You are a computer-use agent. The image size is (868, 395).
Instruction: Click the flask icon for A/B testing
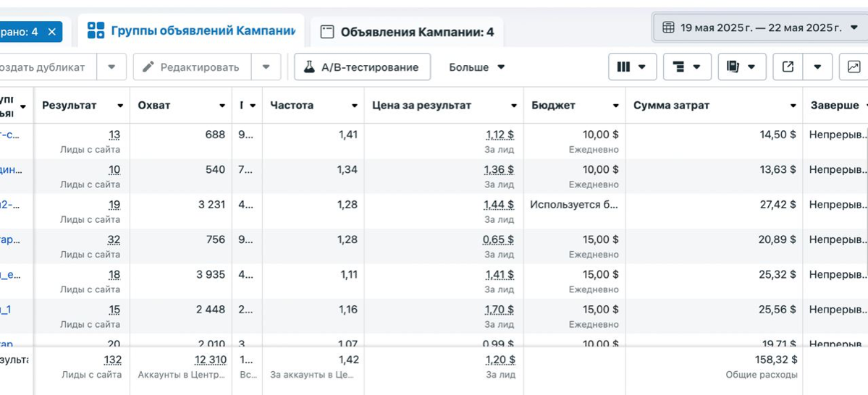tap(309, 67)
